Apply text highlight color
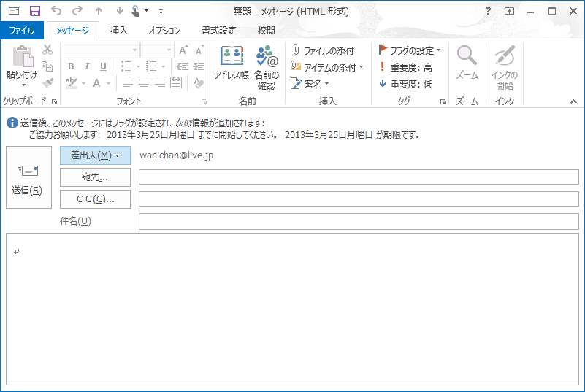The image size is (585, 392). tap(72, 82)
